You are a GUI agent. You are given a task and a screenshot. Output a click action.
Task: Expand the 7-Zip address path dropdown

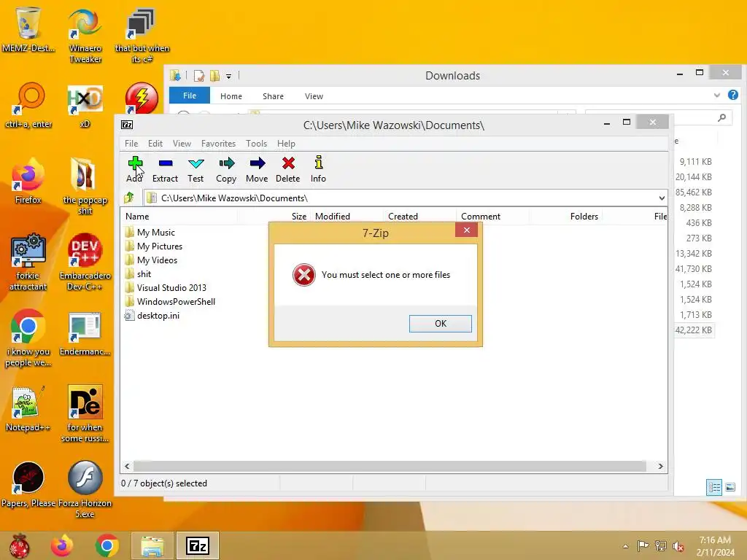coord(662,198)
